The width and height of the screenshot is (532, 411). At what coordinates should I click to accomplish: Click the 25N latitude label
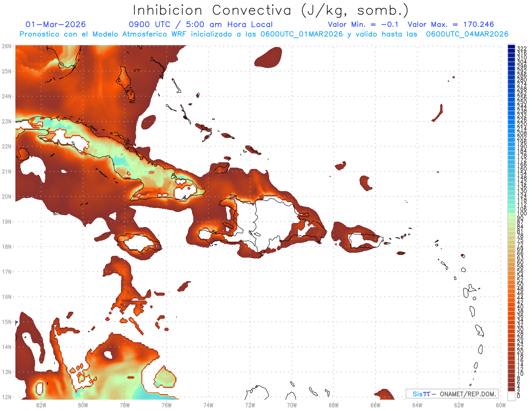[7, 71]
